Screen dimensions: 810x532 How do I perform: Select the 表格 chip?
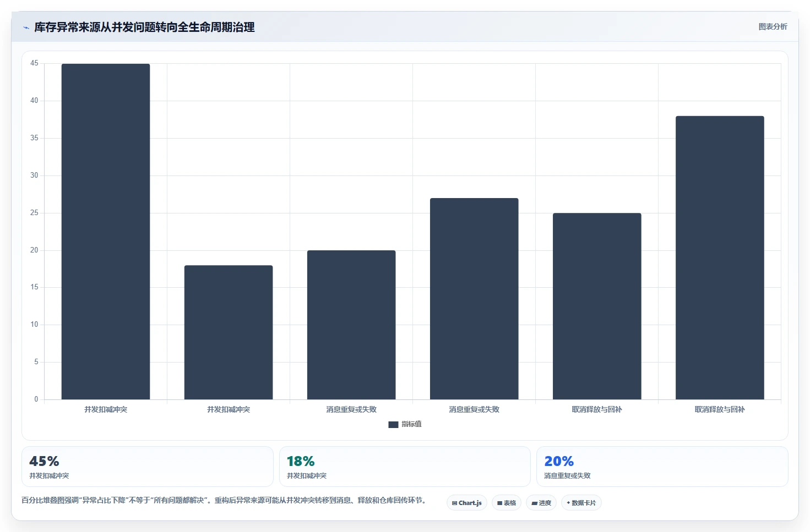point(507,503)
